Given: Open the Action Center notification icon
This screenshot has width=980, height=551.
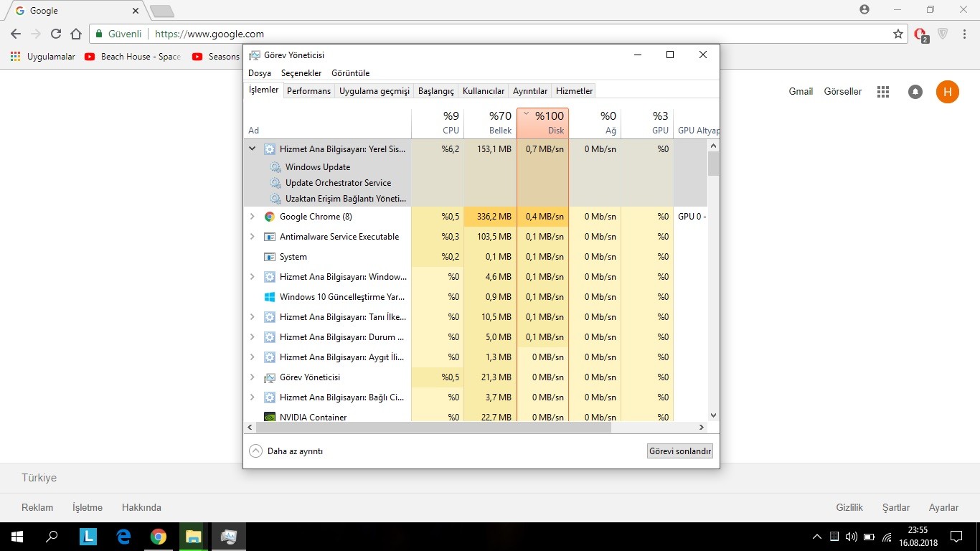Looking at the screenshot, I should [956, 537].
